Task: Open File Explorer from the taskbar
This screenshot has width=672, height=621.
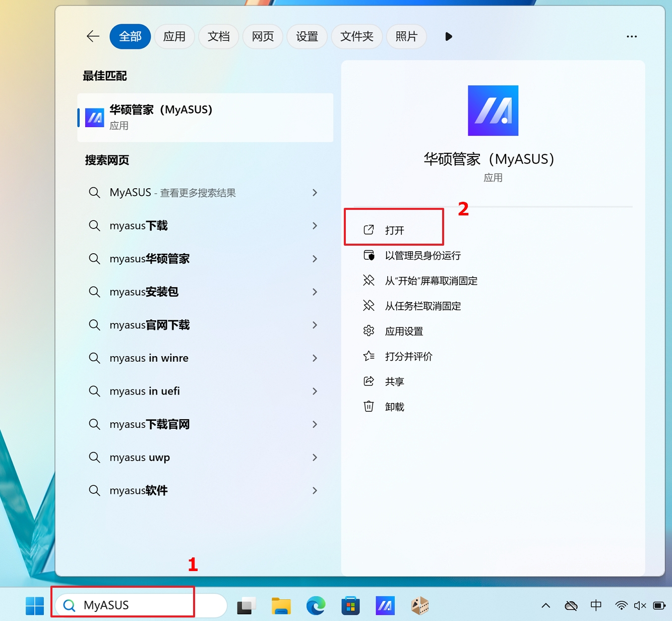Action: click(281, 605)
